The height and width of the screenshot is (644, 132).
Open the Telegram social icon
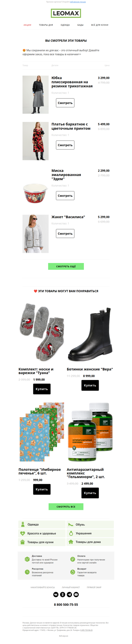point(69,594)
